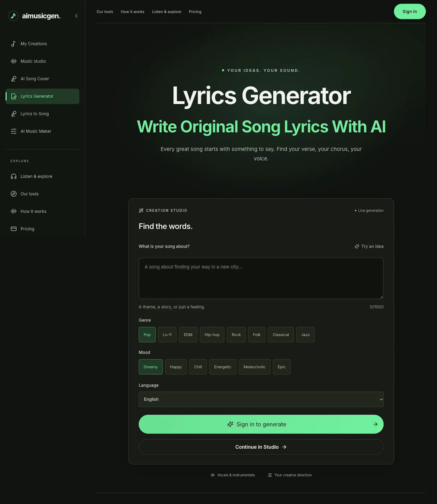Click the Listen & explore headphones icon
Image resolution: width=437 pixels, height=504 pixels.
point(13,176)
